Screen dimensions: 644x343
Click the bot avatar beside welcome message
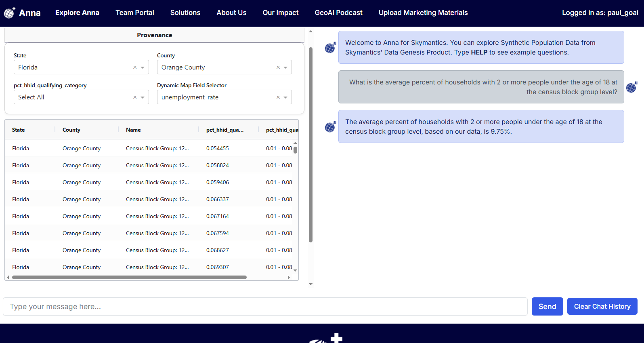click(330, 48)
